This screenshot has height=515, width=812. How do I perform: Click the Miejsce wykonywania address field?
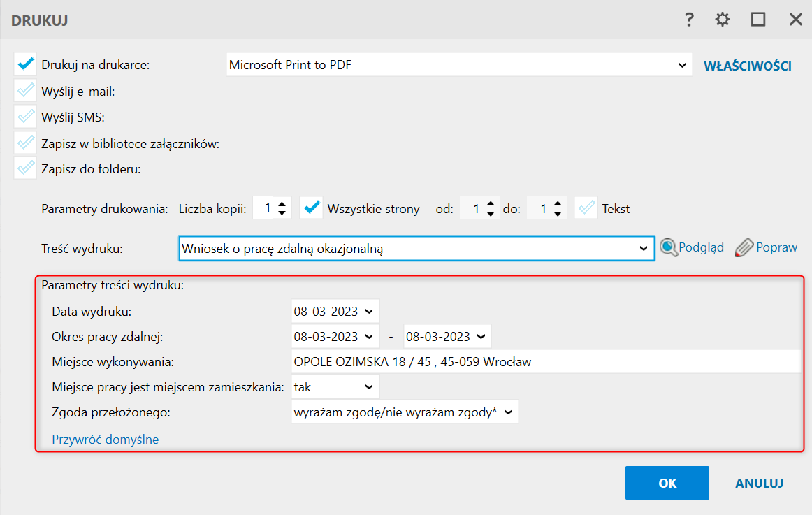click(x=545, y=362)
